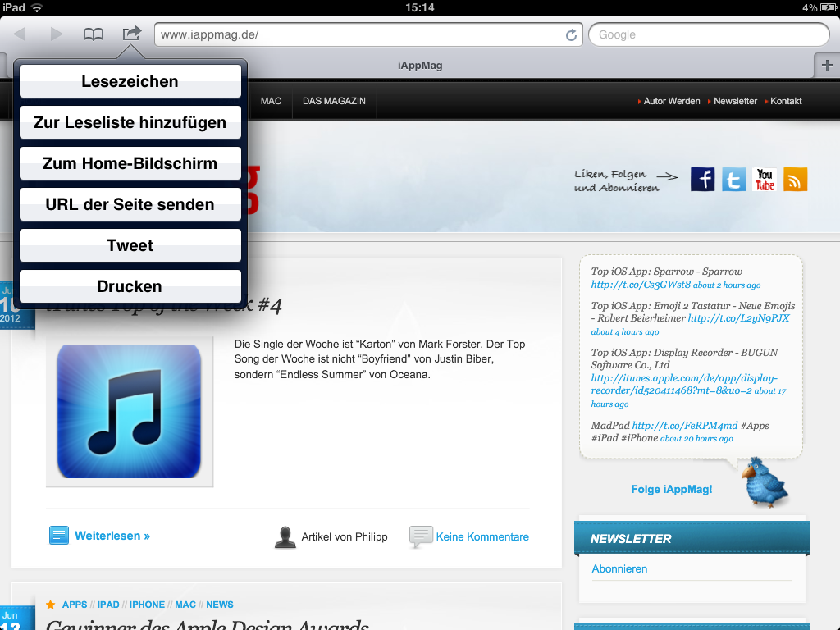Tap the blue Weiterlesen document icon
This screenshot has height=630, width=840.
(x=59, y=535)
